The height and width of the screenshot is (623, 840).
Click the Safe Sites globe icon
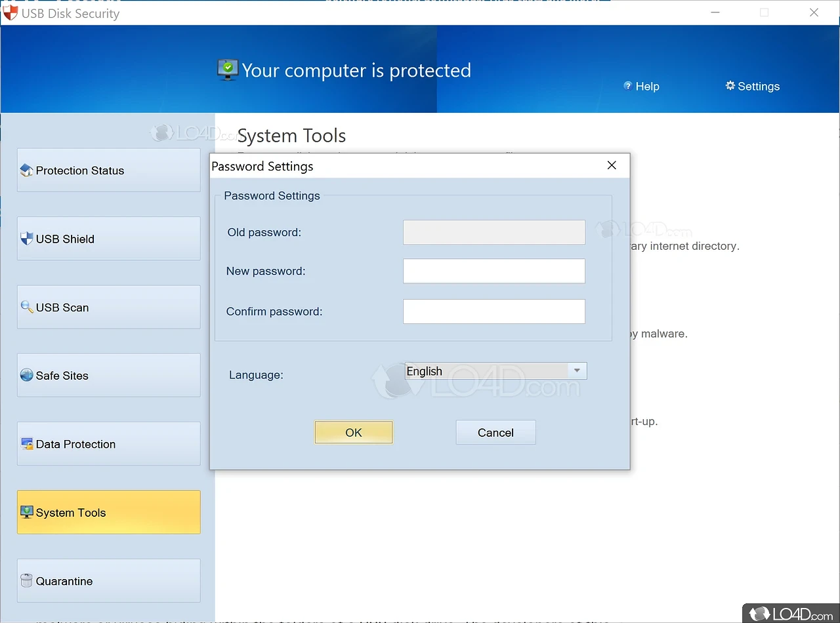tap(26, 375)
